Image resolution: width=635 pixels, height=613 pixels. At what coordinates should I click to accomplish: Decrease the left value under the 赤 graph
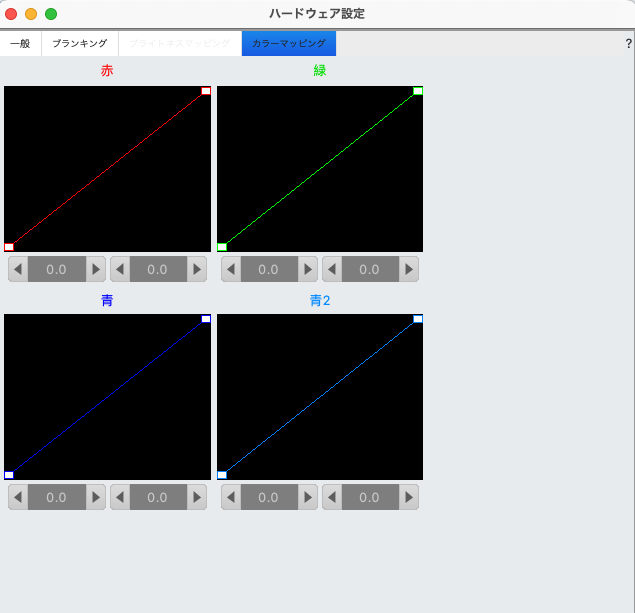(18, 269)
